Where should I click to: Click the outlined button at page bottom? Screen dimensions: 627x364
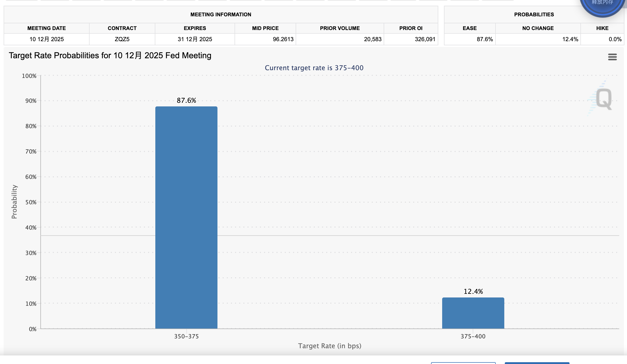click(463, 363)
